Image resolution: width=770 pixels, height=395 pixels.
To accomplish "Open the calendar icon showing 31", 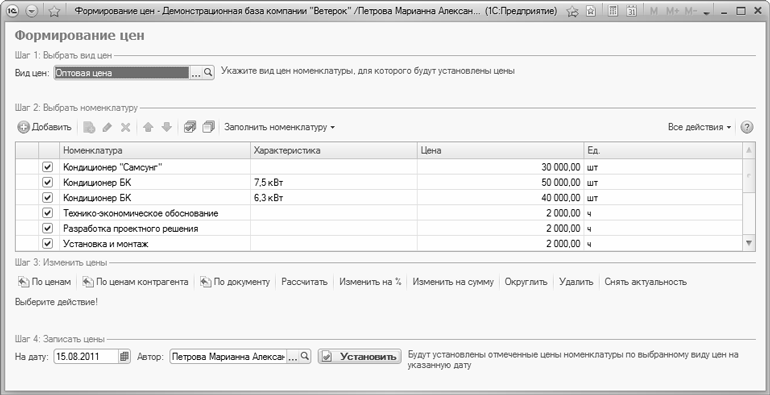I will pos(632,11).
